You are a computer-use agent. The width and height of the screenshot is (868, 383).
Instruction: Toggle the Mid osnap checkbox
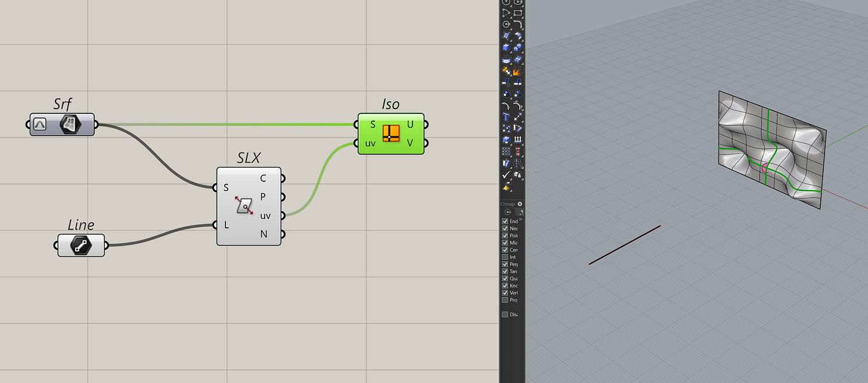click(505, 243)
